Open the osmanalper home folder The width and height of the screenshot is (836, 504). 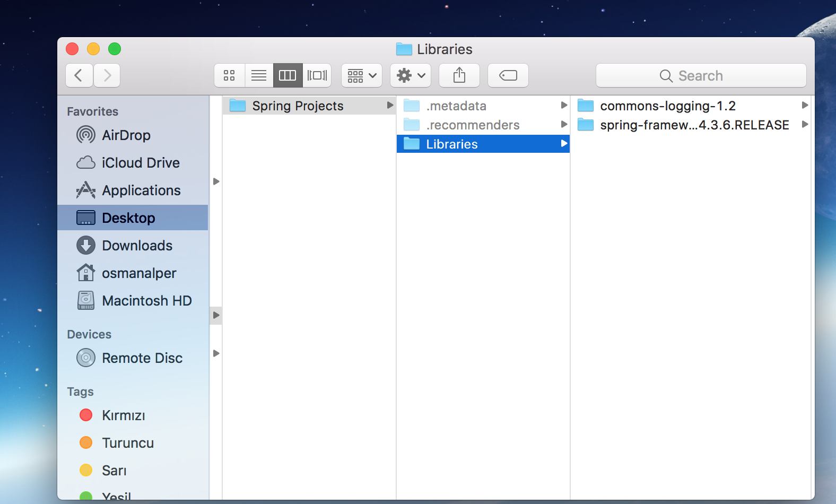(x=133, y=273)
